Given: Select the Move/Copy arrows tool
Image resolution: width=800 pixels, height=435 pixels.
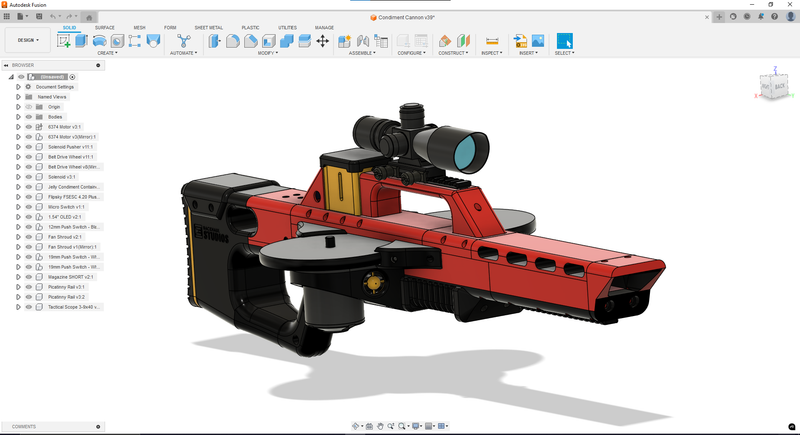Looking at the screenshot, I should point(322,41).
